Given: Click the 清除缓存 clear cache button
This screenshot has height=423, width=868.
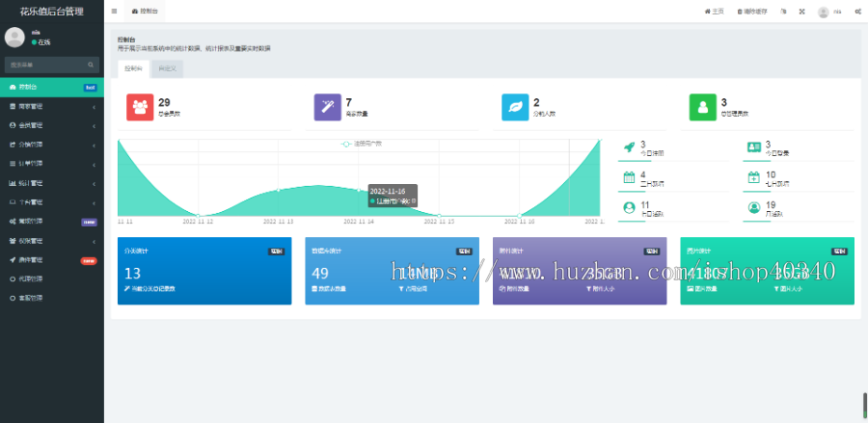Looking at the screenshot, I should (x=752, y=11).
